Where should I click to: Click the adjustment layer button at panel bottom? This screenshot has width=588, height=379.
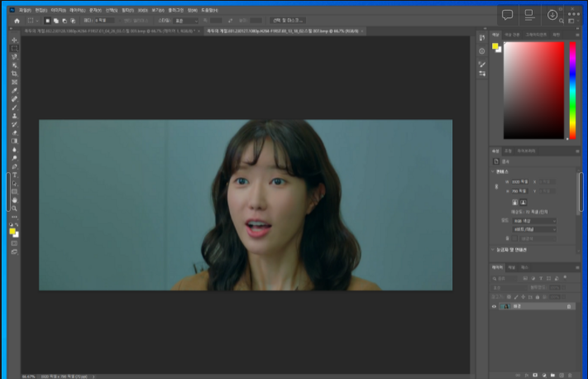point(543,375)
